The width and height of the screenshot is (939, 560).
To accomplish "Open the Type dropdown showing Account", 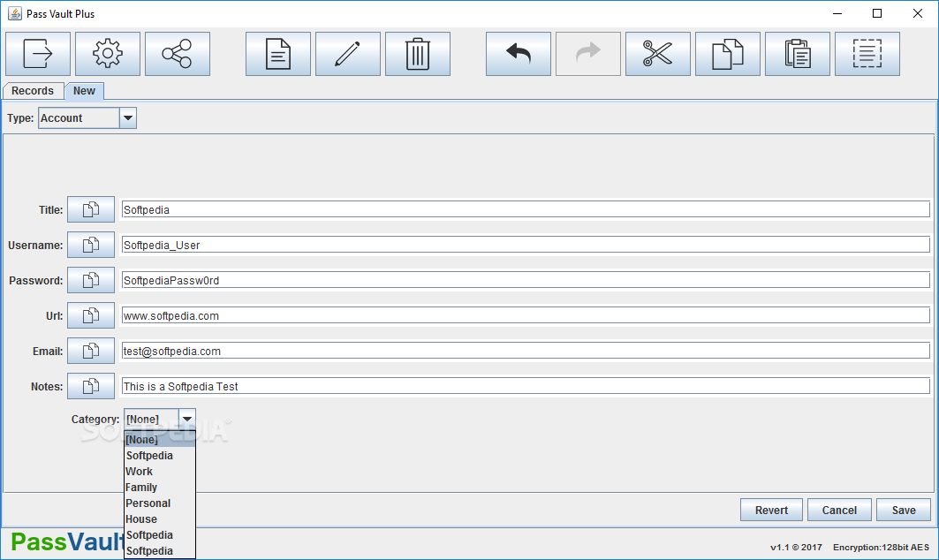I will [87, 118].
